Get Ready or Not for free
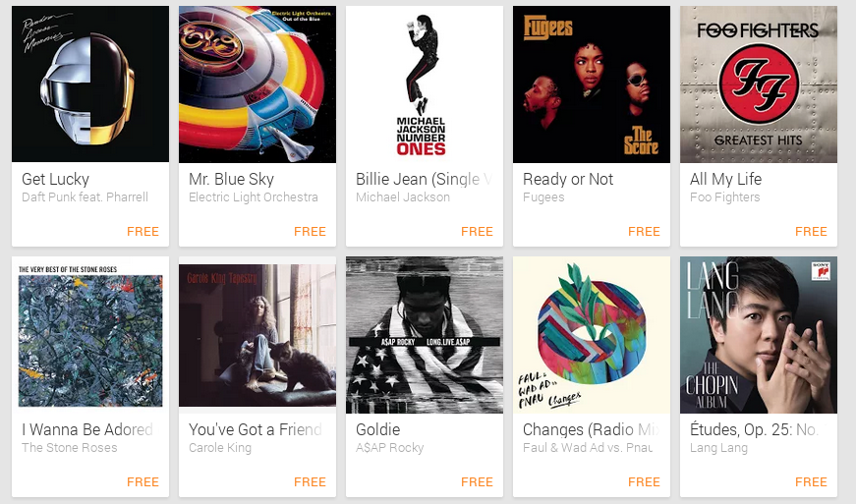 644,231
